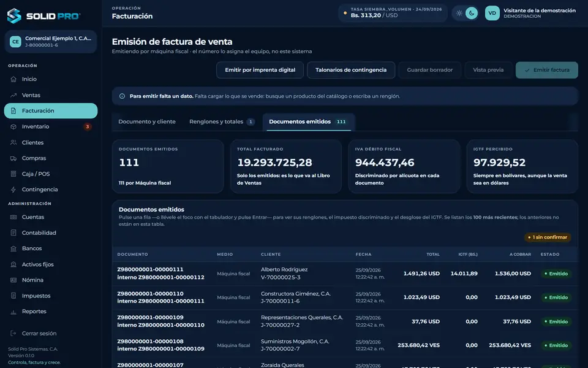Image resolution: width=588 pixels, height=368 pixels.
Task: Click DOCUMENTO column header
Action: pyautogui.click(x=132, y=255)
